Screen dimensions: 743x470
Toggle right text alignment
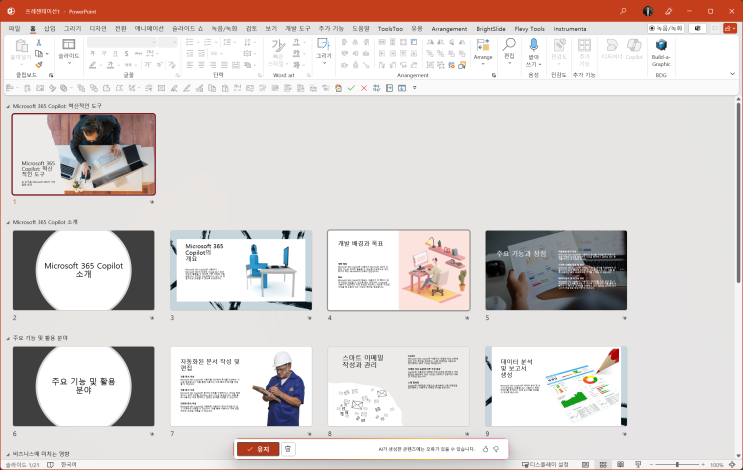click(x=213, y=64)
